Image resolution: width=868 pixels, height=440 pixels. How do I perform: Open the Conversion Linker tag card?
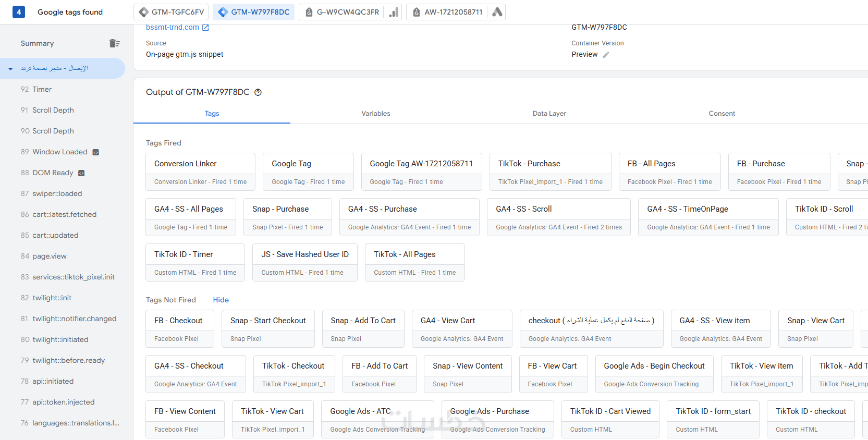[x=200, y=172]
